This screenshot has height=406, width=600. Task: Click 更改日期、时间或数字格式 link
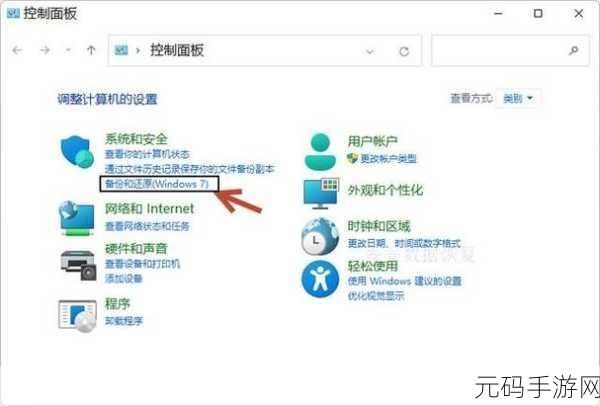tap(404, 243)
